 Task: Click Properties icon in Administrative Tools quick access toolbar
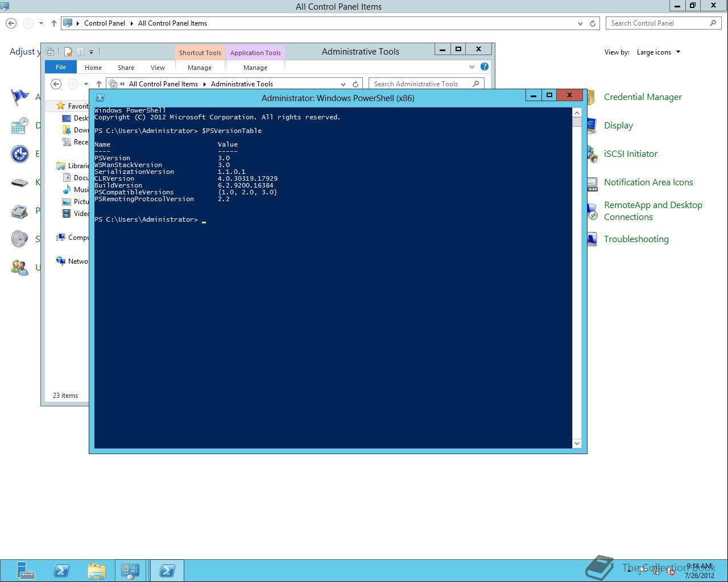[68, 52]
